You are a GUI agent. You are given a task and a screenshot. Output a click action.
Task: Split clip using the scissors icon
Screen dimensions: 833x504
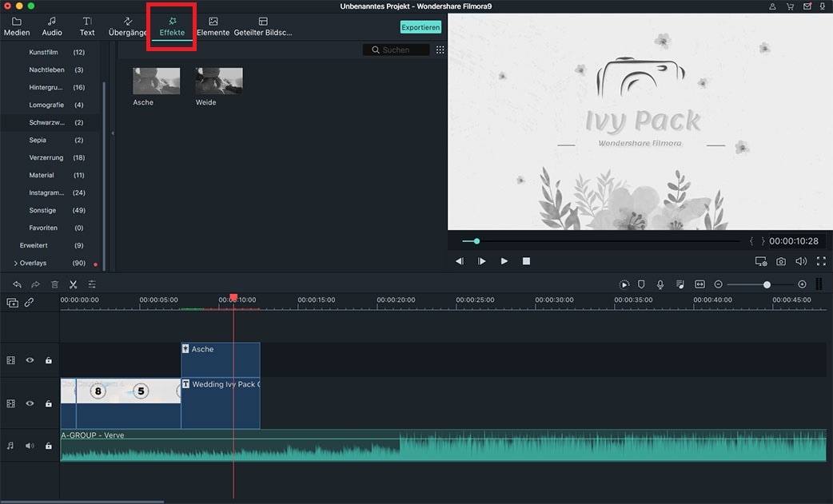74,284
